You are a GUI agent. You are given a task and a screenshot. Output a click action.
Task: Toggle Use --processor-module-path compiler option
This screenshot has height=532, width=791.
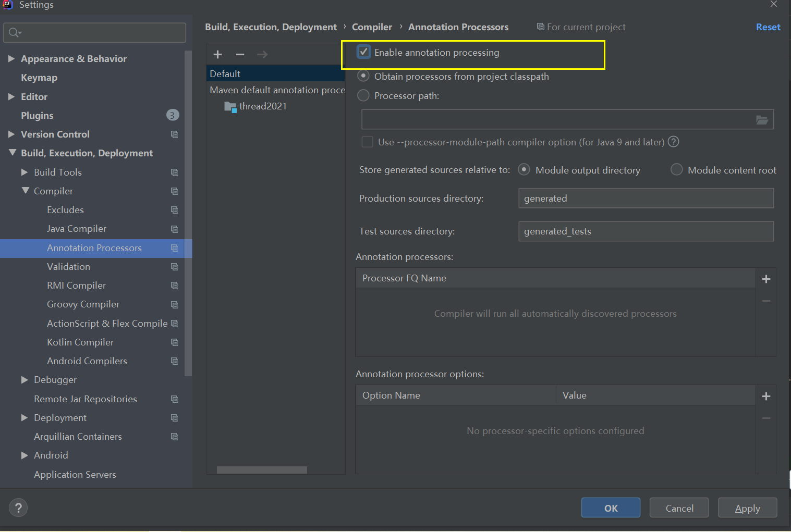click(x=368, y=142)
